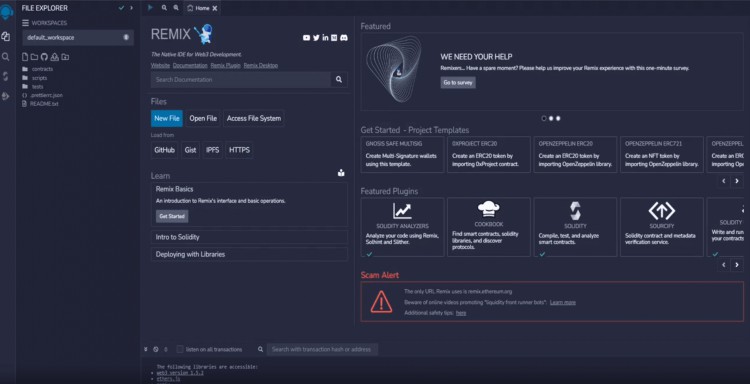Click the zoom in magnifier icon
The image size is (750, 384).
176,8
